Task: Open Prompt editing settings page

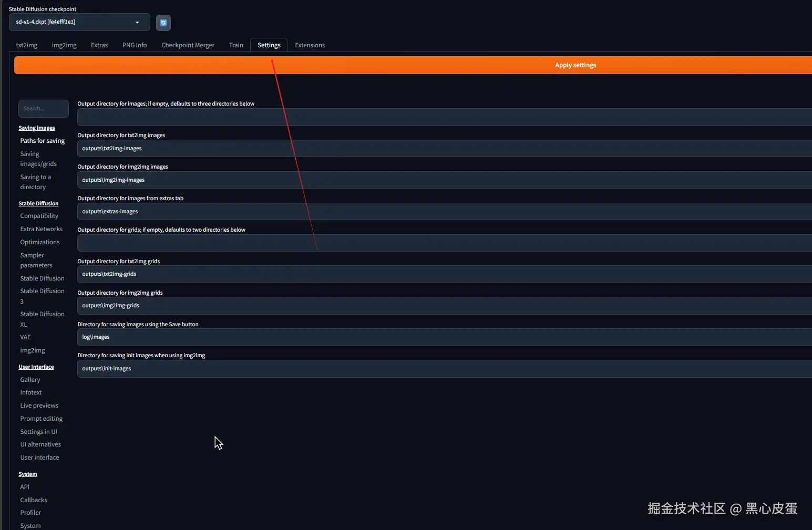Action: 42,419
